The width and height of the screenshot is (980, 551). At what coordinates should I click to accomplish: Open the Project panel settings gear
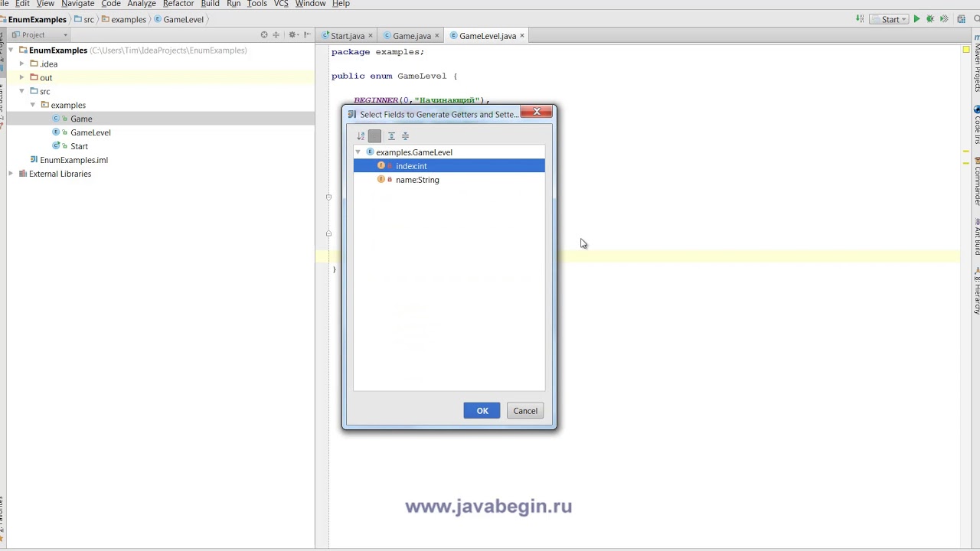point(292,34)
